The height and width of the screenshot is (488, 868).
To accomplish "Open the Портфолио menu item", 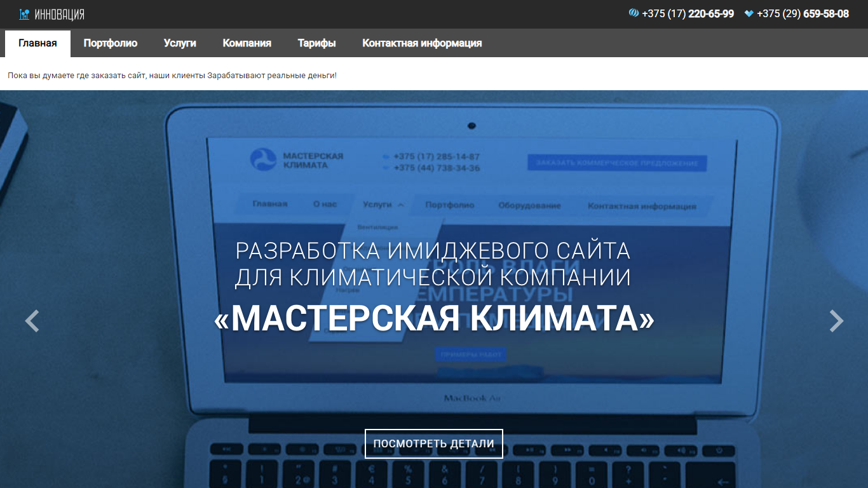I will pos(111,43).
